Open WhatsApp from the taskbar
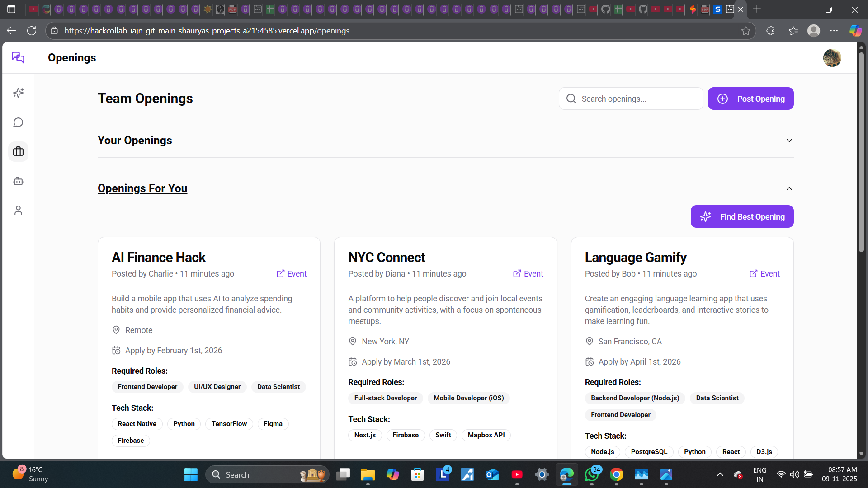Image resolution: width=868 pixels, height=488 pixels. pyautogui.click(x=592, y=474)
